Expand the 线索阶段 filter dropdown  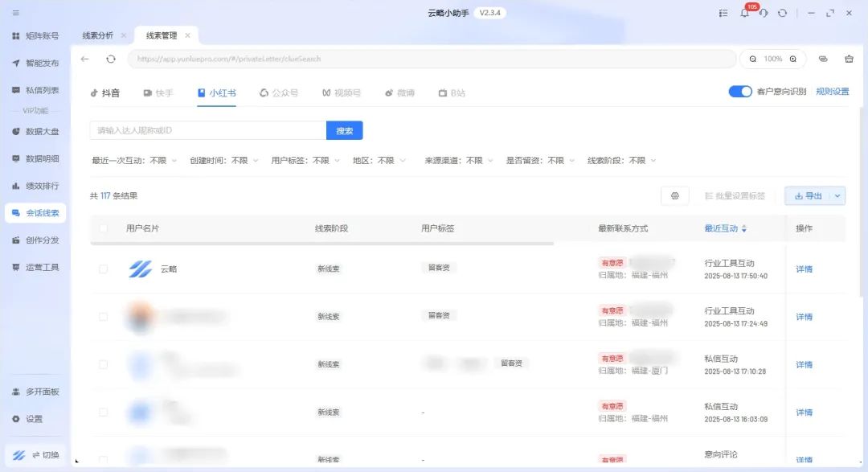(x=621, y=161)
